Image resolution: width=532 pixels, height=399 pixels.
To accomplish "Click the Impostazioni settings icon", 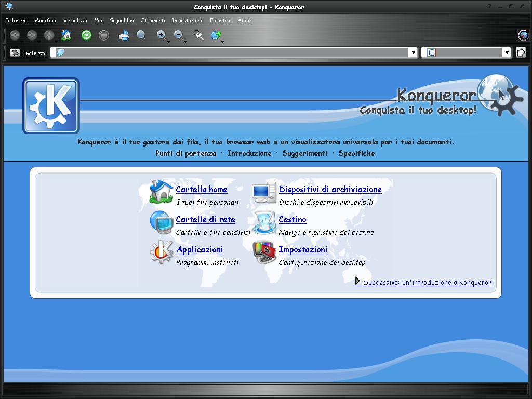I will [x=264, y=252].
